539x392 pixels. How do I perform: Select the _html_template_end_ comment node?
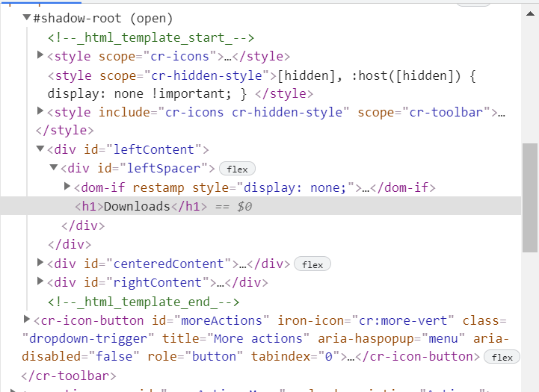point(144,302)
